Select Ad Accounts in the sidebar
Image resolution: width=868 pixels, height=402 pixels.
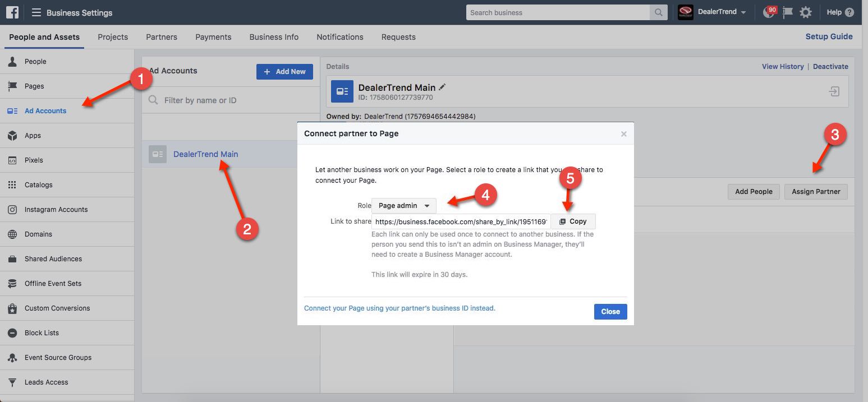click(67, 111)
